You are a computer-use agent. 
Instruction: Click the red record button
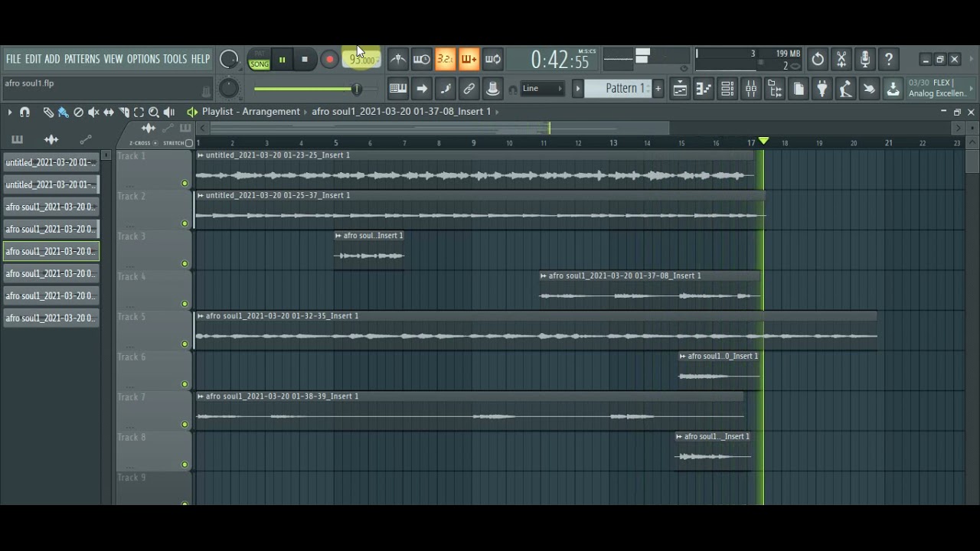[x=329, y=60]
